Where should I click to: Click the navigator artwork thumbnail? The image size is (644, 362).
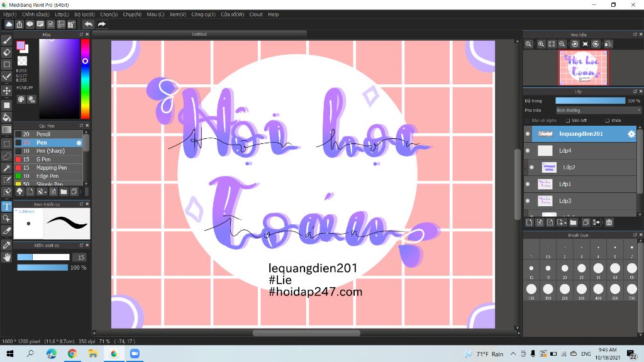click(x=583, y=68)
